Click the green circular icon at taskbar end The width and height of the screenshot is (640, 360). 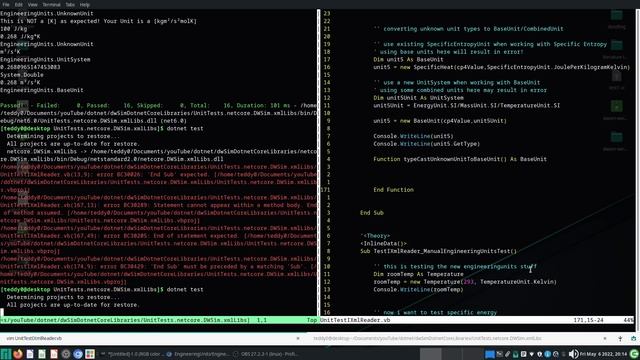634,354
